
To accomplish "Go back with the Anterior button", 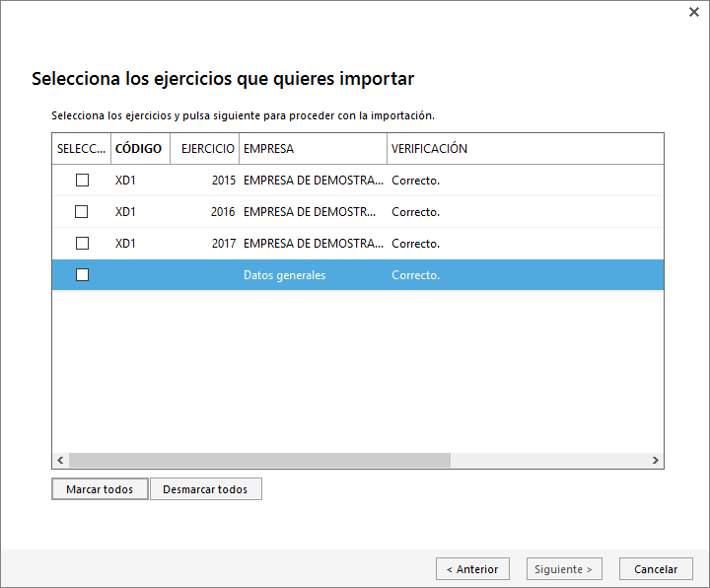I will [x=472, y=569].
